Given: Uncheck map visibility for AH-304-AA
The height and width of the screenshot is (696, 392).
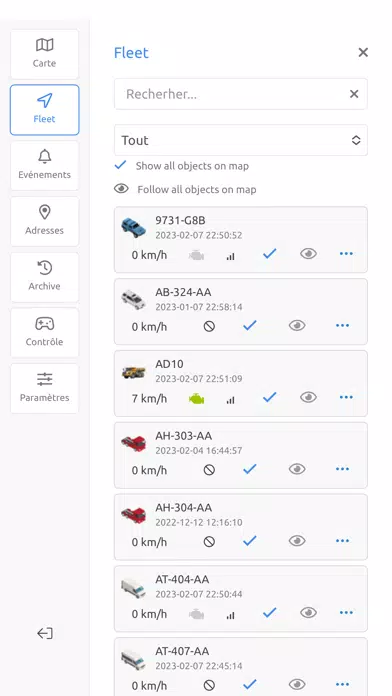Looking at the screenshot, I should [x=250, y=541].
